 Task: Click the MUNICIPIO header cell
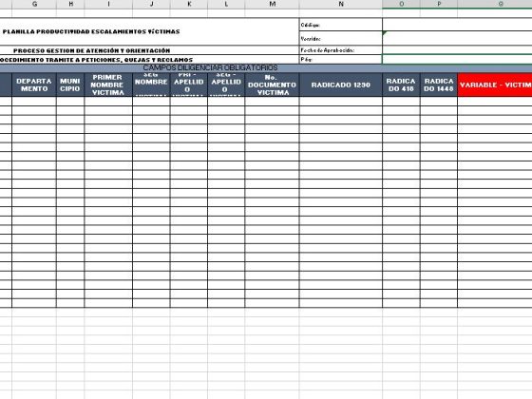70,85
